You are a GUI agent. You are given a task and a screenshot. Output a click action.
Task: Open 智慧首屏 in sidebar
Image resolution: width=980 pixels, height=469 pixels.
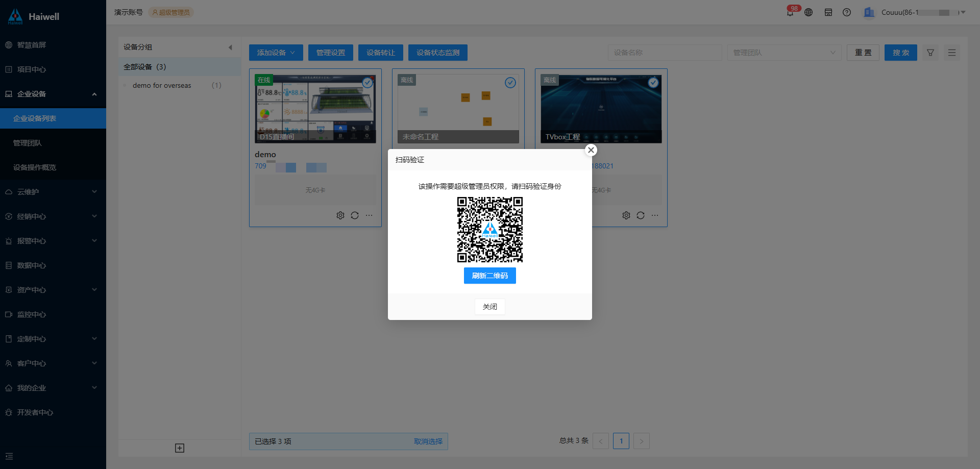[x=53, y=45]
